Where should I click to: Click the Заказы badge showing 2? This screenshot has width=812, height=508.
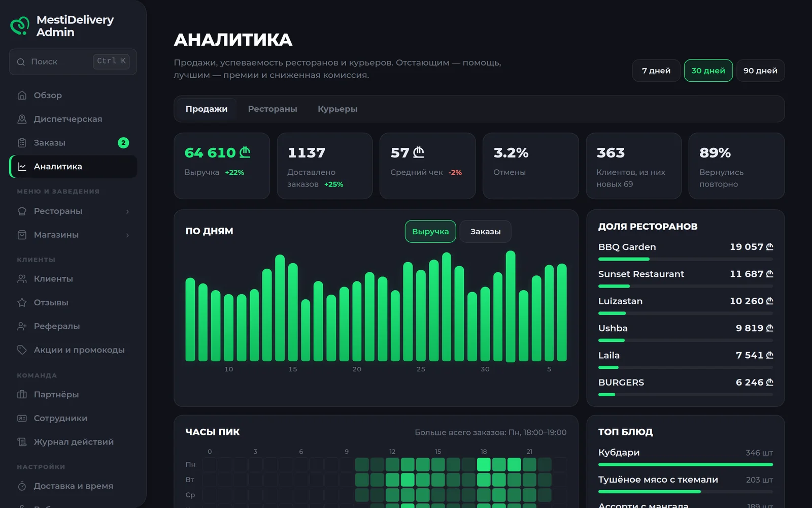(x=123, y=143)
